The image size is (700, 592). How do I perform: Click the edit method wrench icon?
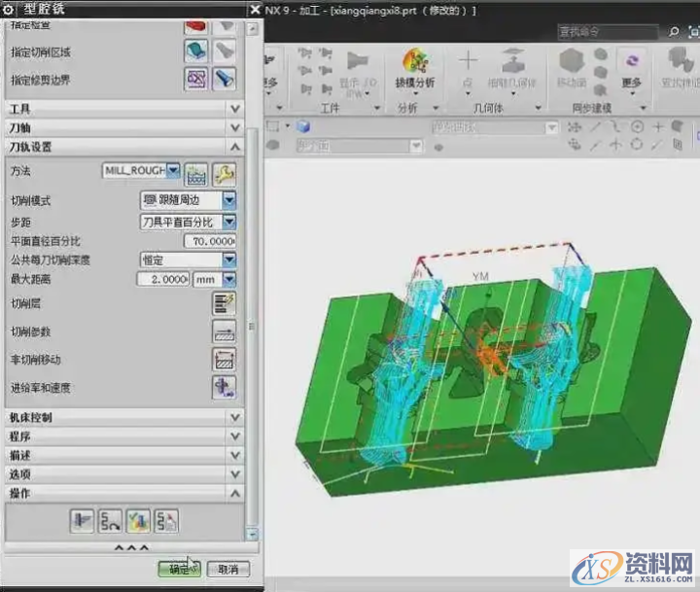pyautogui.click(x=225, y=173)
